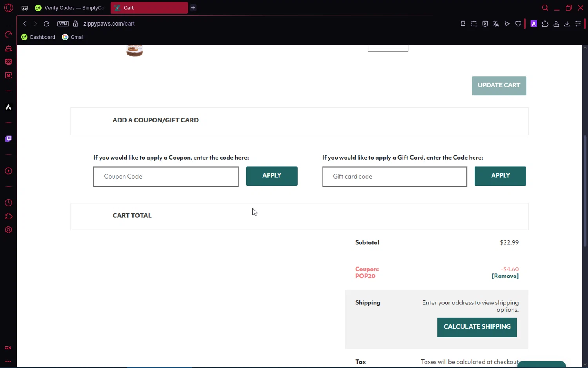Open GX Cleaner broom icon in sidebar
Viewport: 588px width, 368px height.
(x=8, y=49)
